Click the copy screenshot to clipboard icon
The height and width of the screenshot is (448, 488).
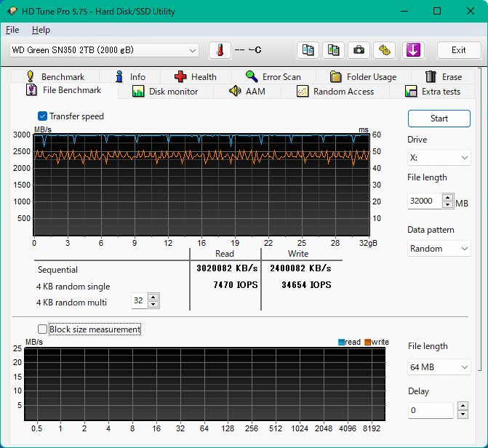[x=333, y=50]
